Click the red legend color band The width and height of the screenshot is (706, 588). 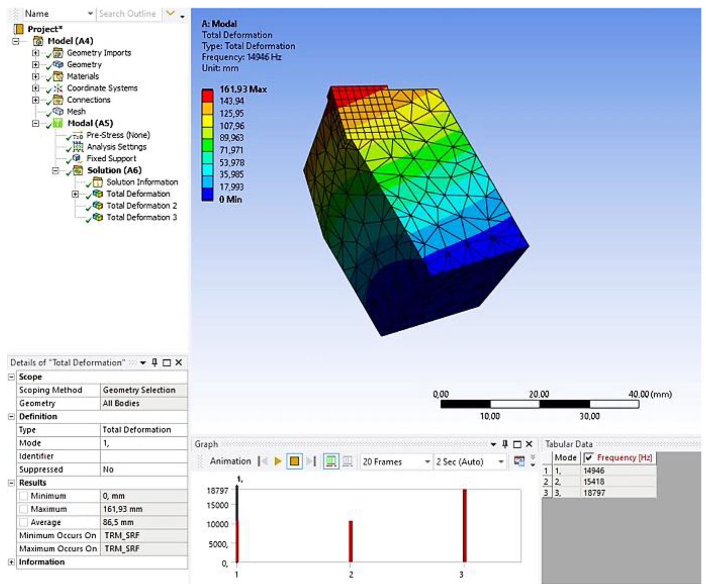(207, 95)
